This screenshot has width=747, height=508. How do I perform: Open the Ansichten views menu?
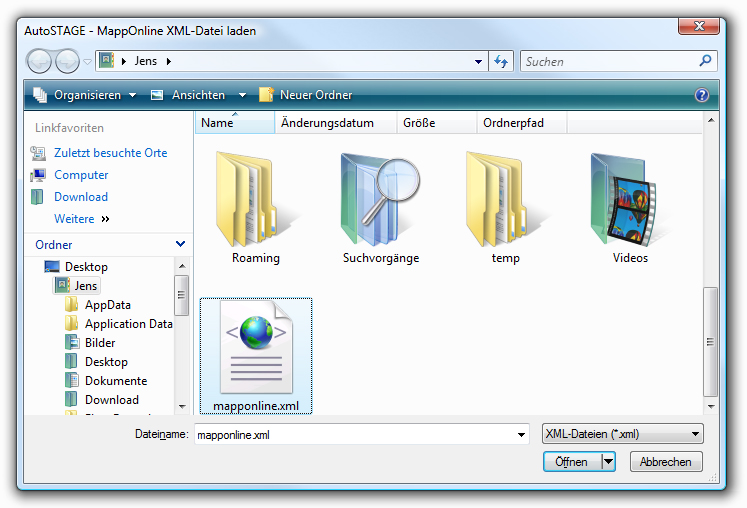198,95
